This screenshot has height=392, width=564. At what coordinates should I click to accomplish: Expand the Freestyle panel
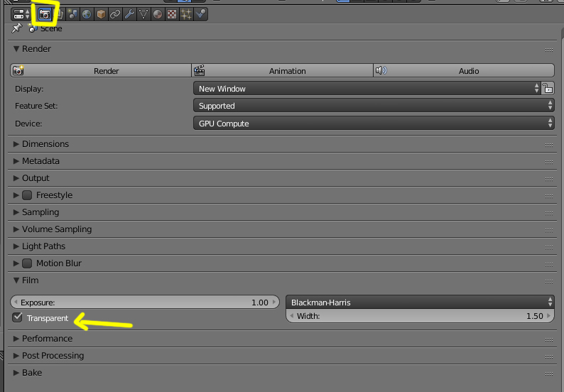click(16, 195)
